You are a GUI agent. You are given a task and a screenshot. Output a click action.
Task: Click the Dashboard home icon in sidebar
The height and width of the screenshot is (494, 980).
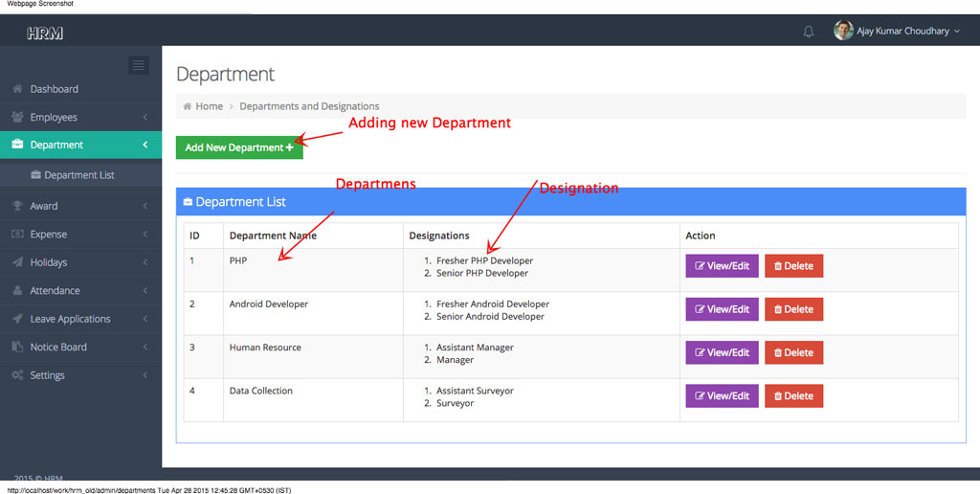17,89
